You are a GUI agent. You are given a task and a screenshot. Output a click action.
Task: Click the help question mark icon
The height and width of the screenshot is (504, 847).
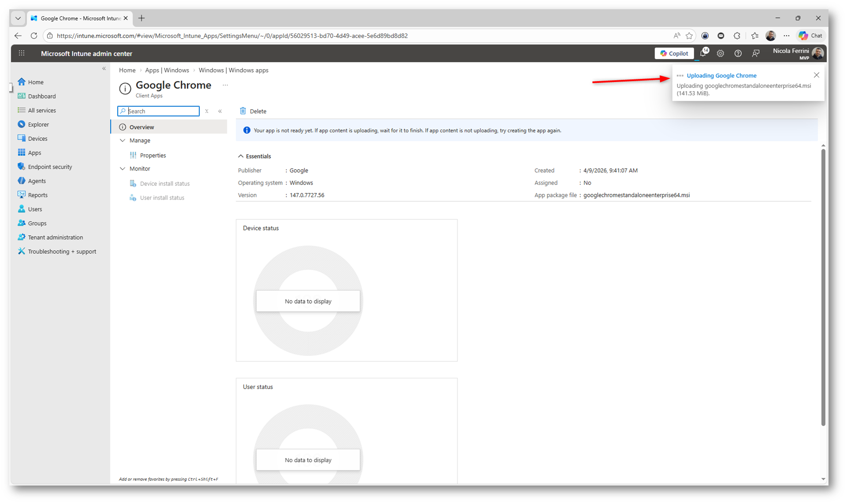pyautogui.click(x=738, y=53)
